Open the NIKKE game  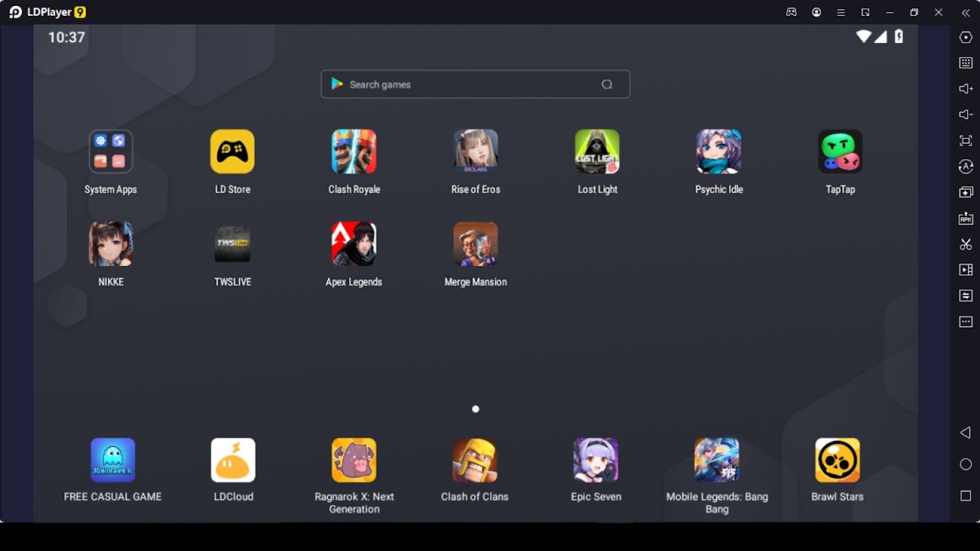coord(111,244)
